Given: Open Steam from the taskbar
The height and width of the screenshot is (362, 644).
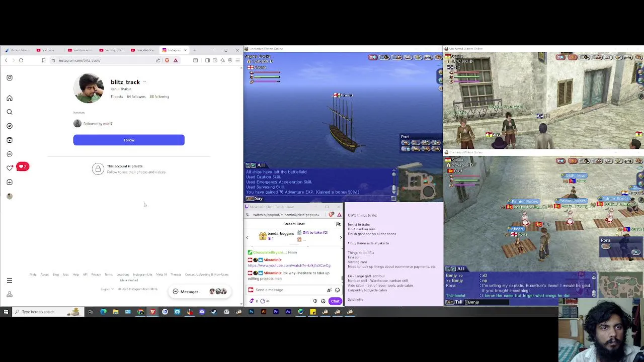Looking at the screenshot, I should point(213,312).
